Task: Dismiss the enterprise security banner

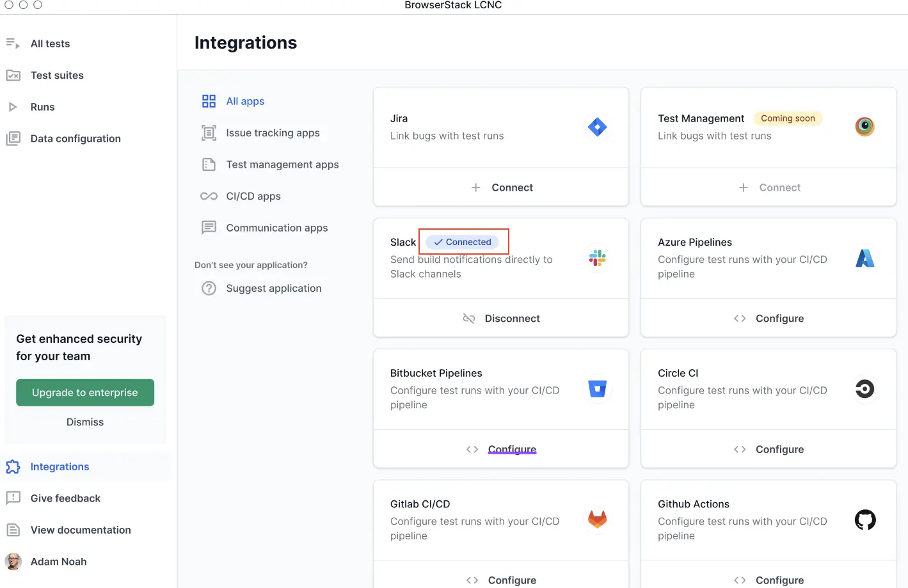Action: pos(85,422)
